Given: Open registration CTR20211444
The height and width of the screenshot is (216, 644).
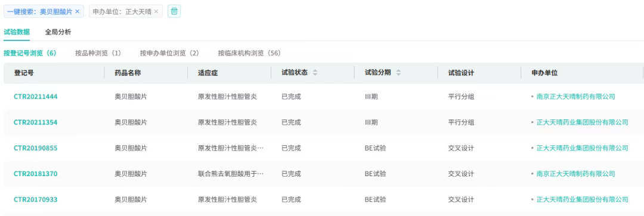Looking at the screenshot, I should pyautogui.click(x=35, y=97).
